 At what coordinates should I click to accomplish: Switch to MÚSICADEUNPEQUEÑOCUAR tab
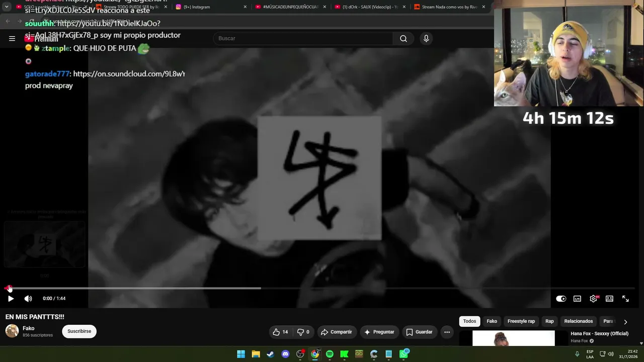pyautogui.click(x=291, y=7)
